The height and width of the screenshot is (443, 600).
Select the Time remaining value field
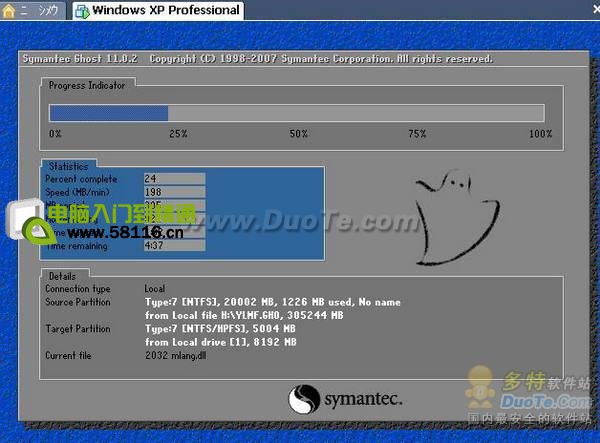[x=174, y=245]
